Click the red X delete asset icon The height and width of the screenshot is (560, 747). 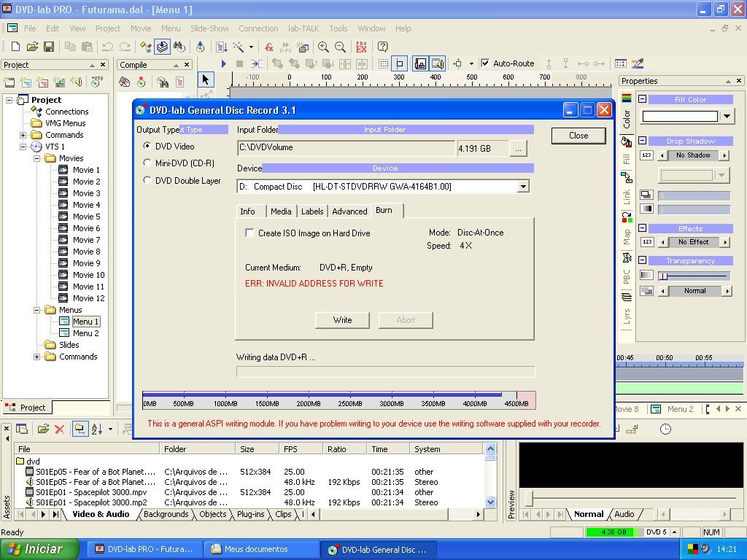[x=60, y=429]
